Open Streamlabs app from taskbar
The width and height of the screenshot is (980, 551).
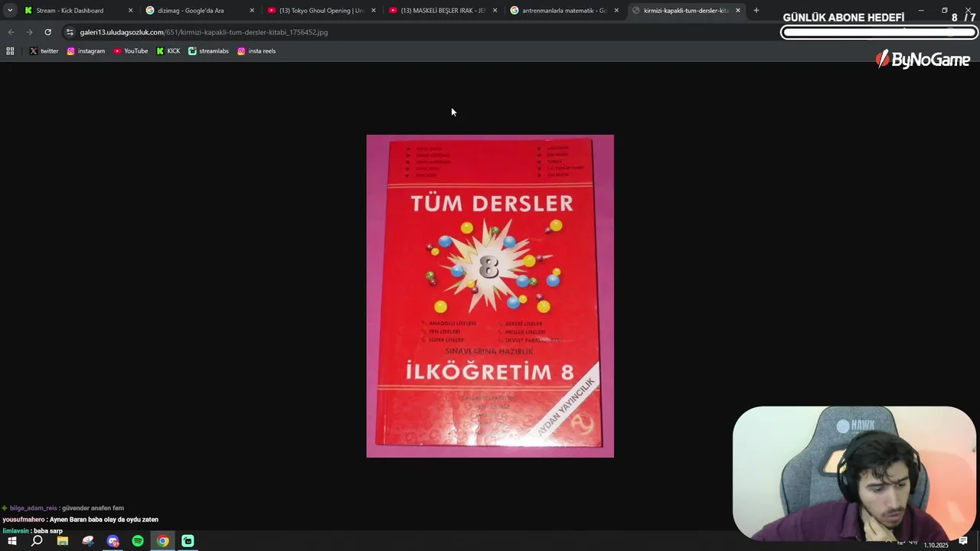(x=188, y=541)
